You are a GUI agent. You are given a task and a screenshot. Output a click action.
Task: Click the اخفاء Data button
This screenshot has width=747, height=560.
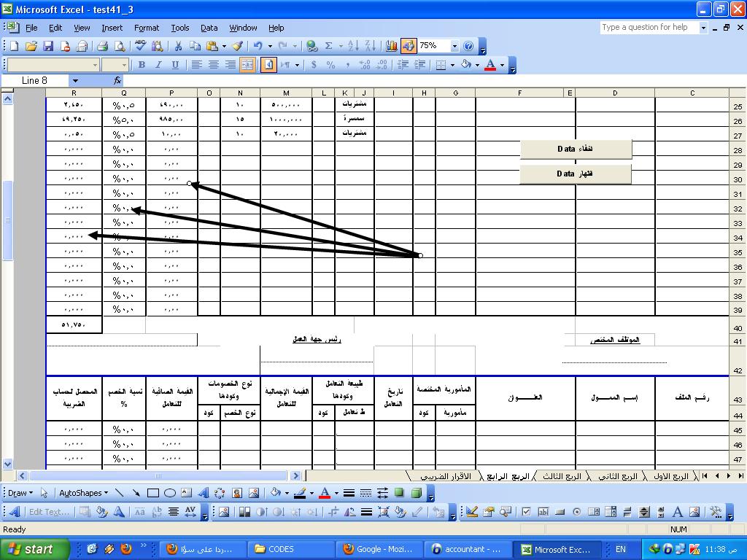576,149
